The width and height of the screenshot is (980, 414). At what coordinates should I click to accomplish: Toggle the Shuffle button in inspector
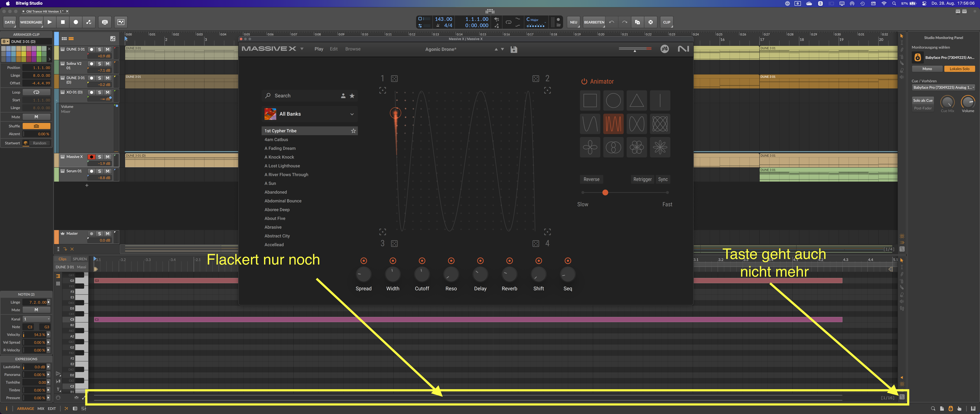[x=36, y=126]
